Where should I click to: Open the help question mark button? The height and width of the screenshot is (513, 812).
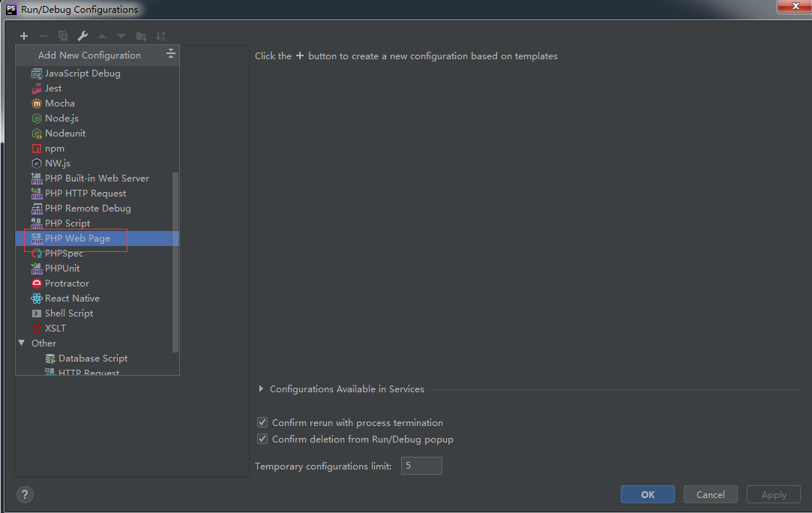click(25, 494)
